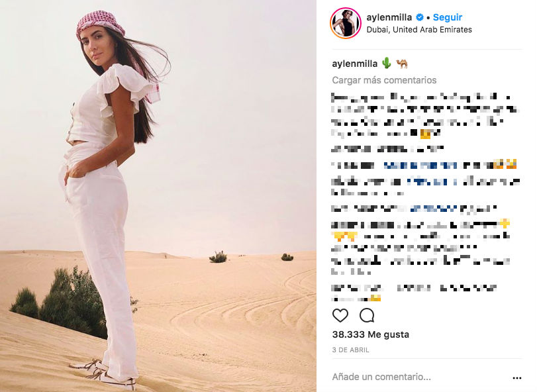Click the desert photo of the woman

[158, 196]
